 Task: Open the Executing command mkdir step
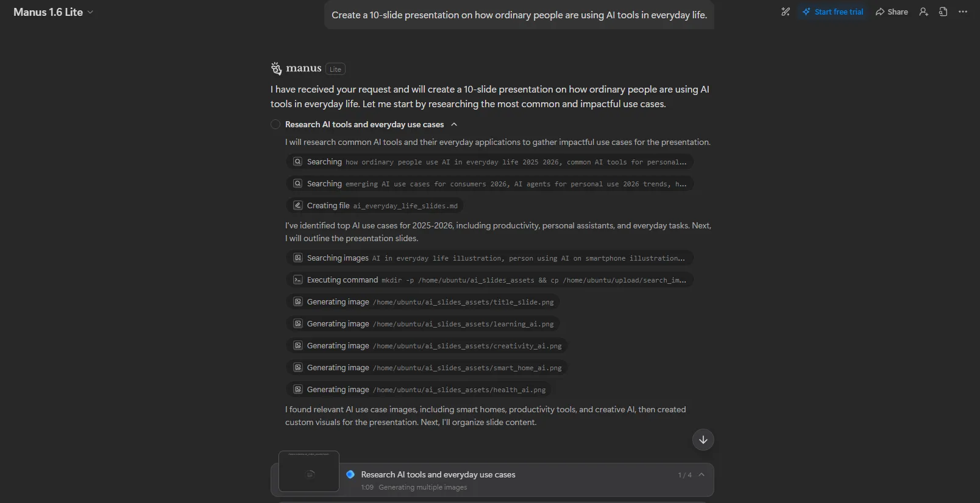pos(489,280)
